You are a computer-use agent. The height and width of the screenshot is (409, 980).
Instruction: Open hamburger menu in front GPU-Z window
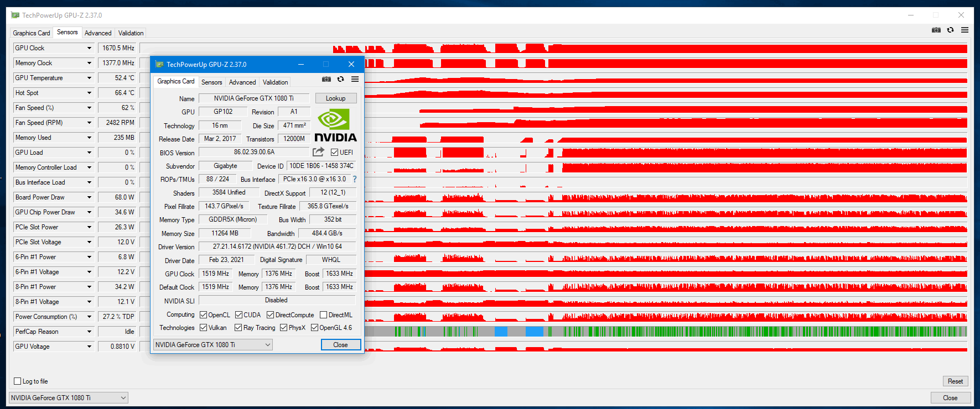click(355, 80)
